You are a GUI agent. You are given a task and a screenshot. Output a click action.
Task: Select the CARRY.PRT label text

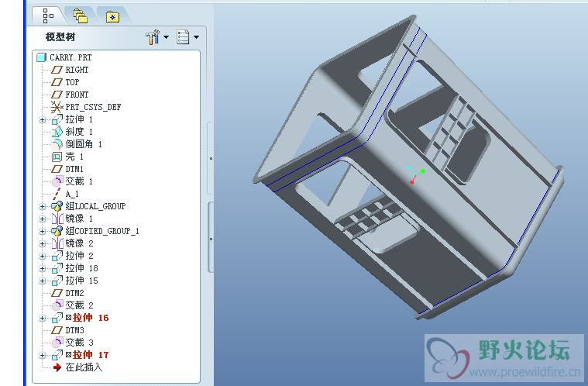70,57
